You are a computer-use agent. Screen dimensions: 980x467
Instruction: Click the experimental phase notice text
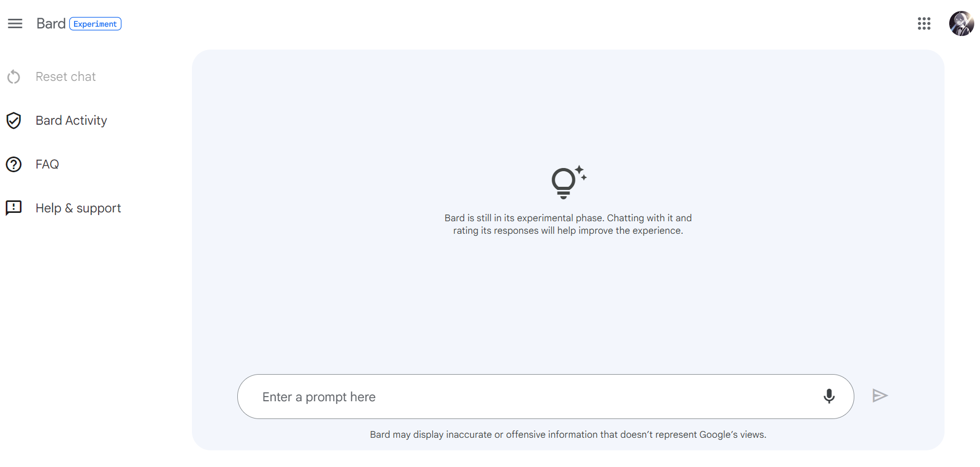click(x=568, y=224)
